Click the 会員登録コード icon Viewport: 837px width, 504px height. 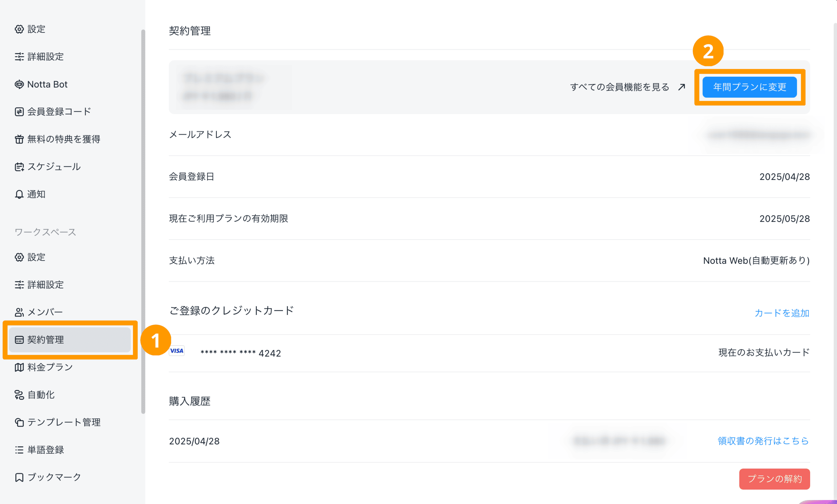click(19, 112)
